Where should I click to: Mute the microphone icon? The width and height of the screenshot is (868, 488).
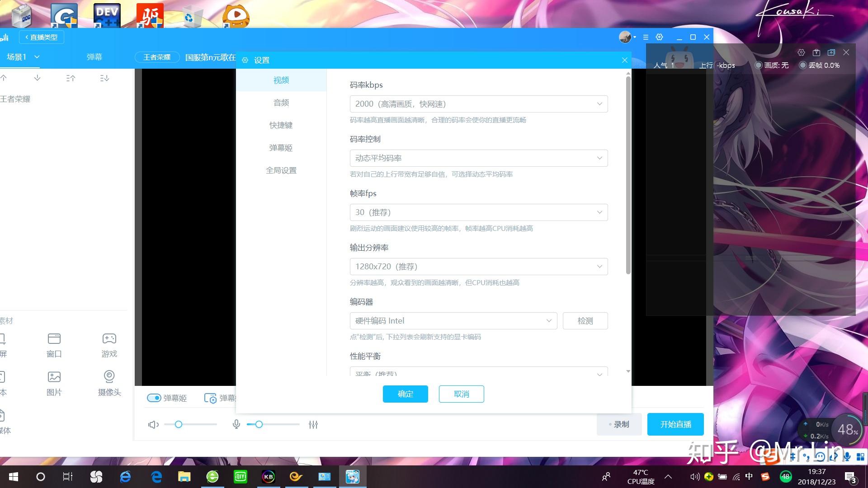(x=236, y=425)
